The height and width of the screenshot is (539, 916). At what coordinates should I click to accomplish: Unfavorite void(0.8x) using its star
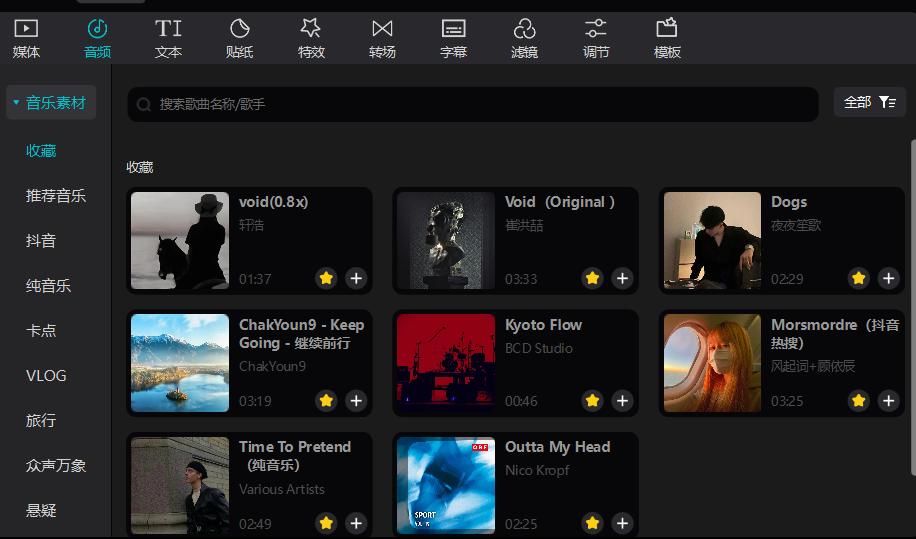tap(326, 278)
